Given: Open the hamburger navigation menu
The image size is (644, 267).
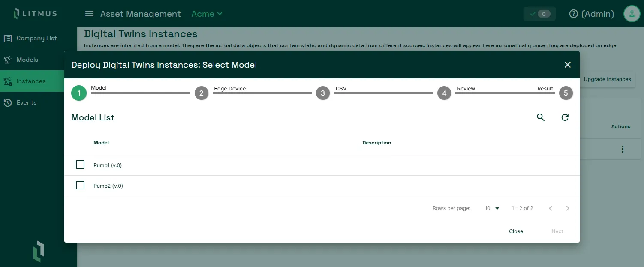Looking at the screenshot, I should pyautogui.click(x=89, y=14).
